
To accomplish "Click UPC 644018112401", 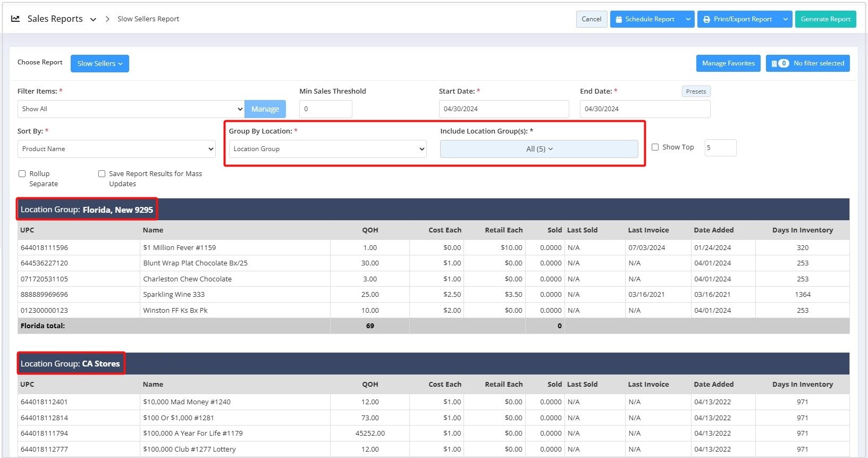I will pos(44,402).
